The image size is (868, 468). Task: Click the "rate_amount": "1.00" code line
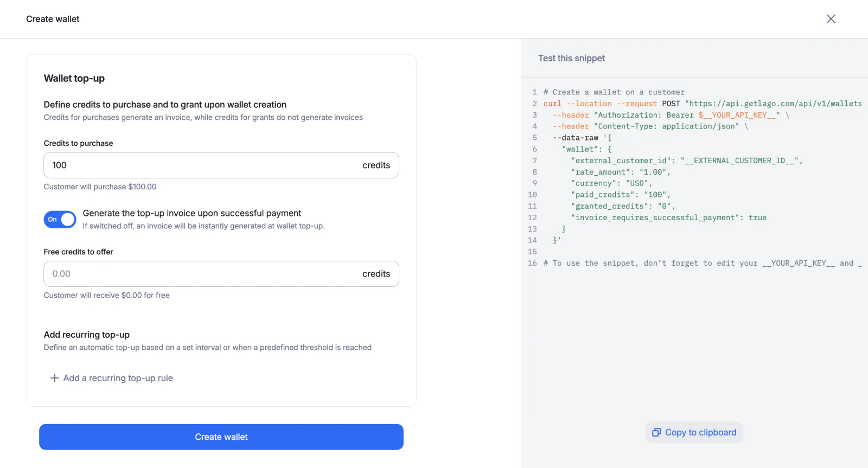pos(621,172)
